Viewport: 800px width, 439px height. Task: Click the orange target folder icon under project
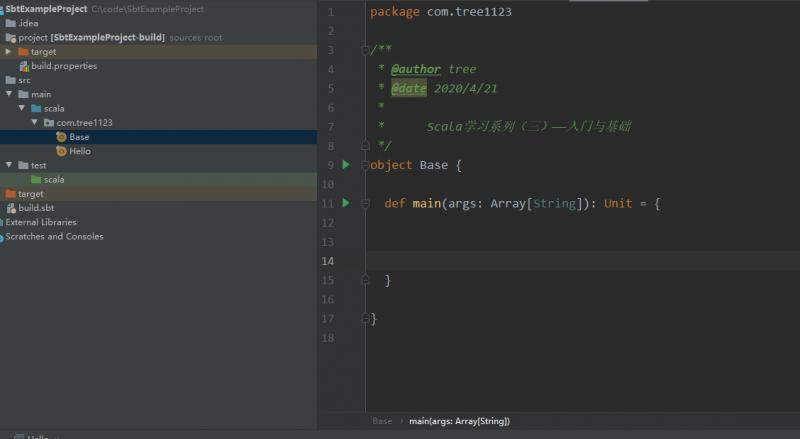coord(23,52)
